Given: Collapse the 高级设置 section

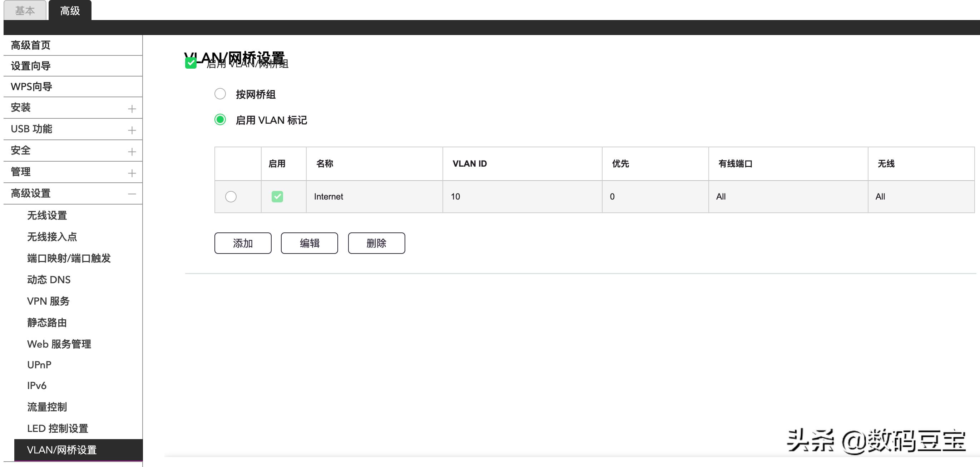Looking at the screenshot, I should [x=131, y=193].
